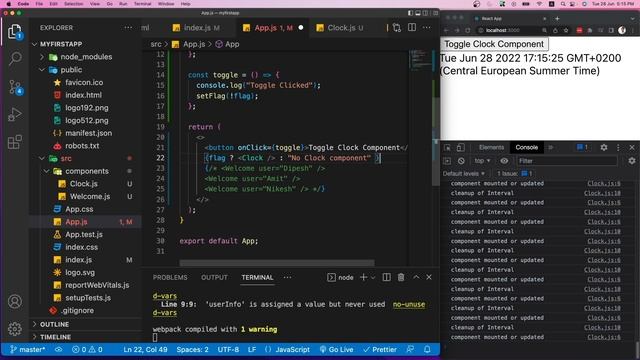
Task: Open a new browser tab with plus
Action: pos(557,18)
